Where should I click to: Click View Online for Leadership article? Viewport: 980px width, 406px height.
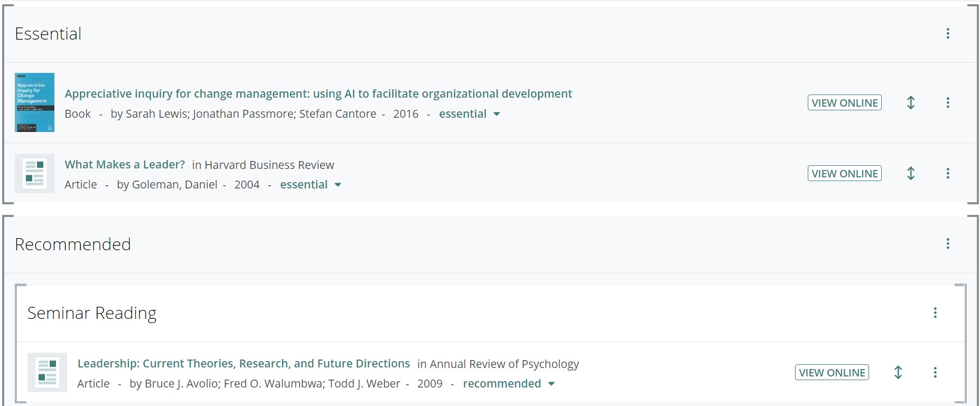click(832, 372)
